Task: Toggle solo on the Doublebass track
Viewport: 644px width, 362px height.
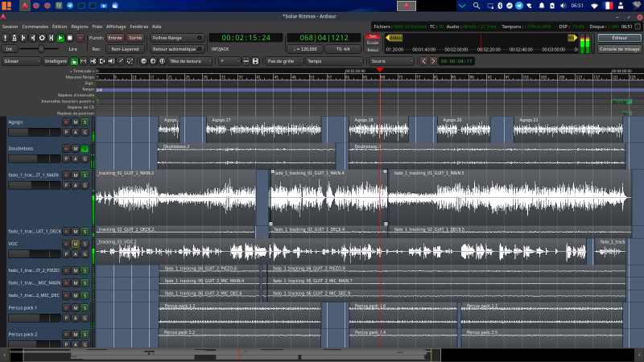Action: click(x=85, y=149)
